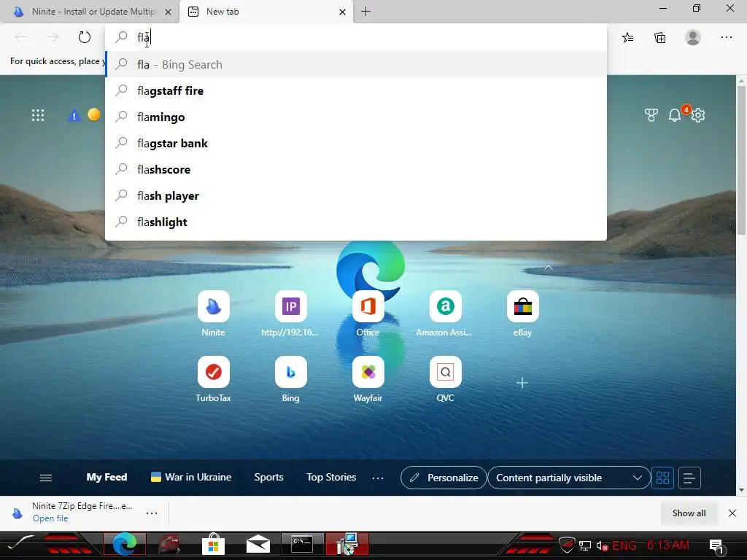Choose flashscore search suggestion
747x560 pixels.
[x=356, y=169]
